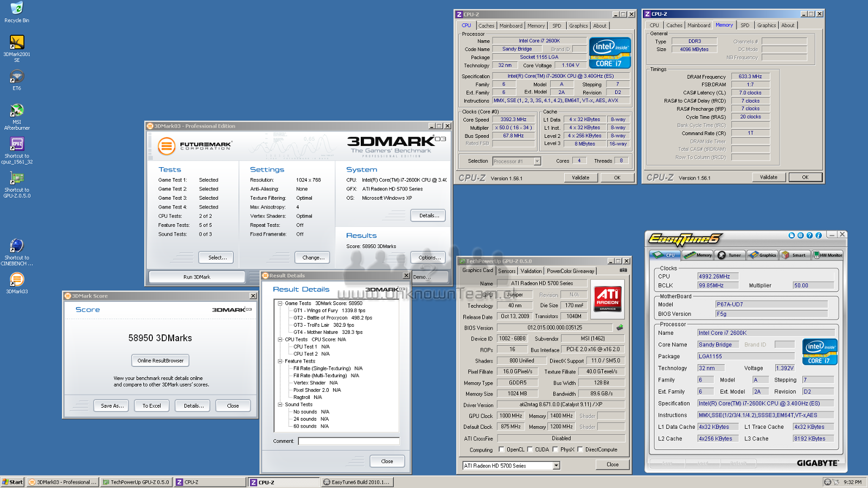
Task: Open the ET6 desktop shortcut
Action: point(17,80)
